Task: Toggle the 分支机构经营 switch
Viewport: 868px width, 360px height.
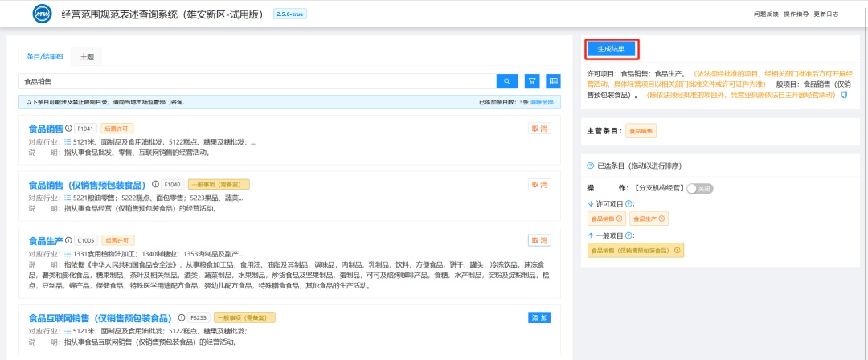Action: (x=700, y=189)
